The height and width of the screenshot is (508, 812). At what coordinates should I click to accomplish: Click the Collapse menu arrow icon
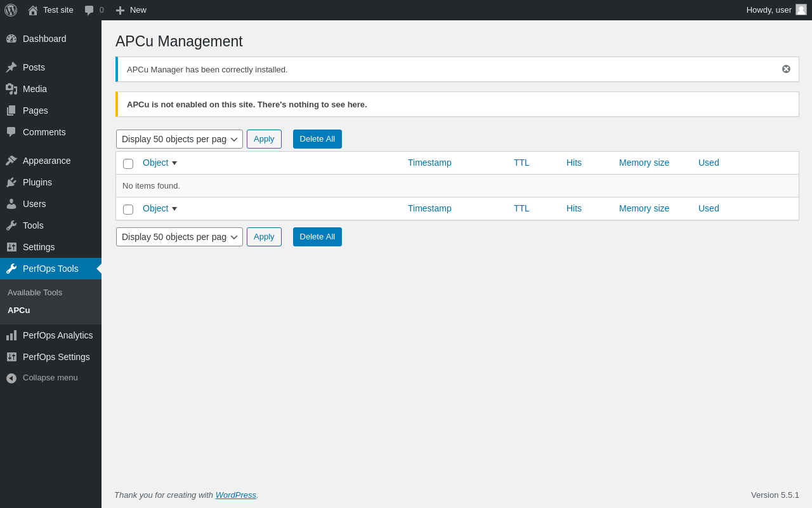coord(11,378)
